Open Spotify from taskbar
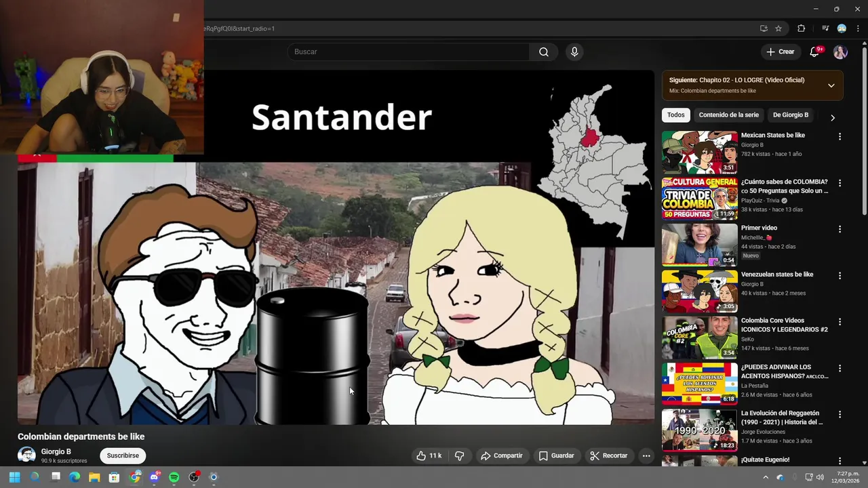The height and width of the screenshot is (488, 868). coord(174,477)
